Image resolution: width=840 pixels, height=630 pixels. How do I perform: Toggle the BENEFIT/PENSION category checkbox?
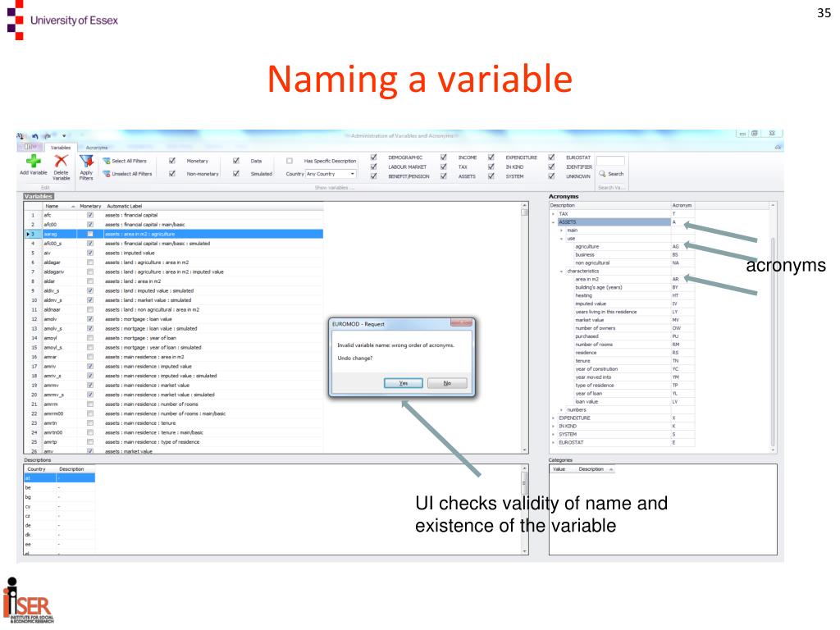pos(374,176)
